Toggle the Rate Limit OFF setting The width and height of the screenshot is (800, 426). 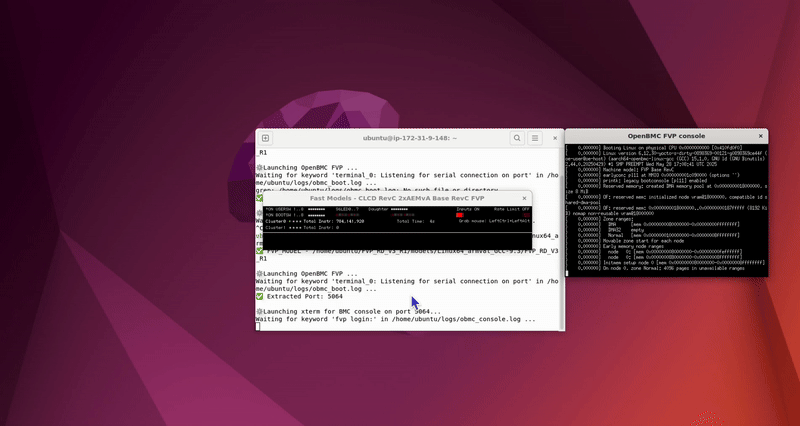coord(511,209)
